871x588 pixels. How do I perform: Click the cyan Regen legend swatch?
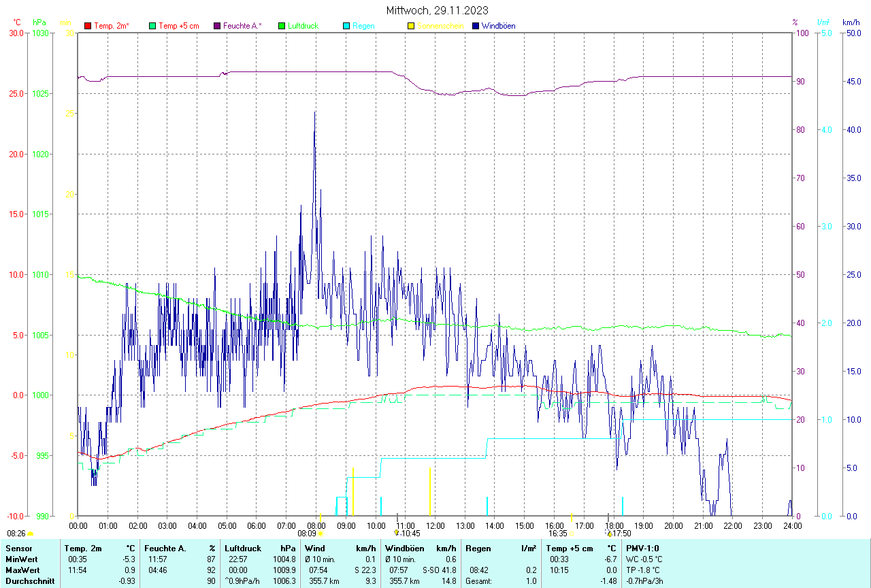pyautogui.click(x=346, y=26)
